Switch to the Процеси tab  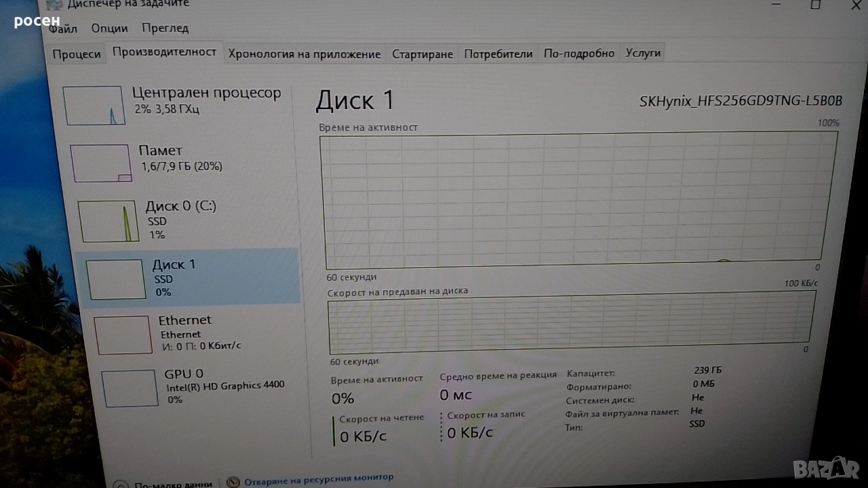click(x=77, y=54)
